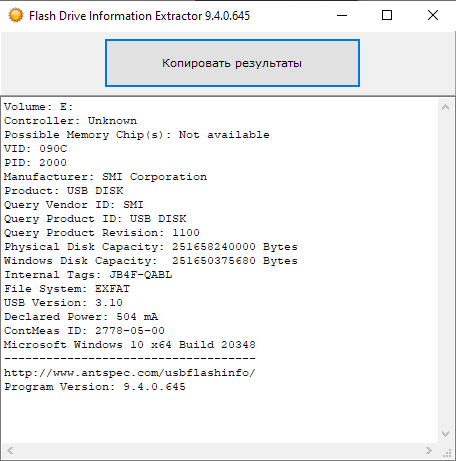This screenshot has width=456, height=461.
Task: Click the antspec.com/usbflashinfo URL text
Action: click(130, 373)
